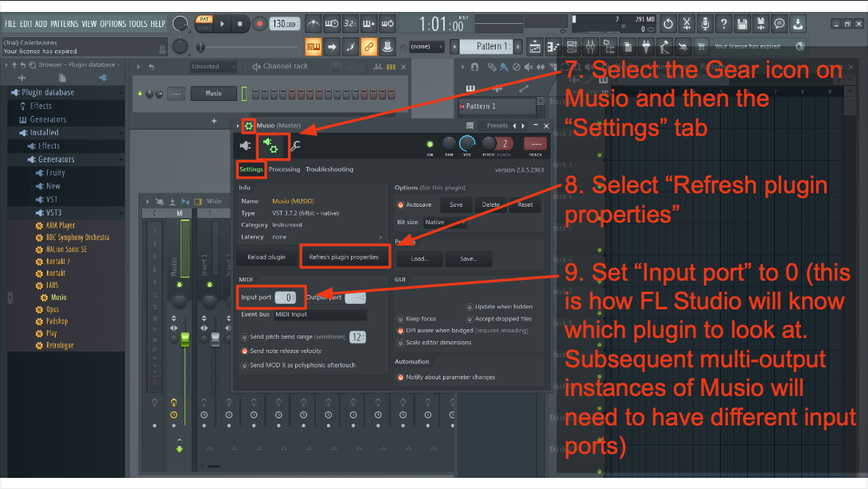868x489 pixels.
Task: Click the Reset button in plugin Options
Action: point(525,204)
